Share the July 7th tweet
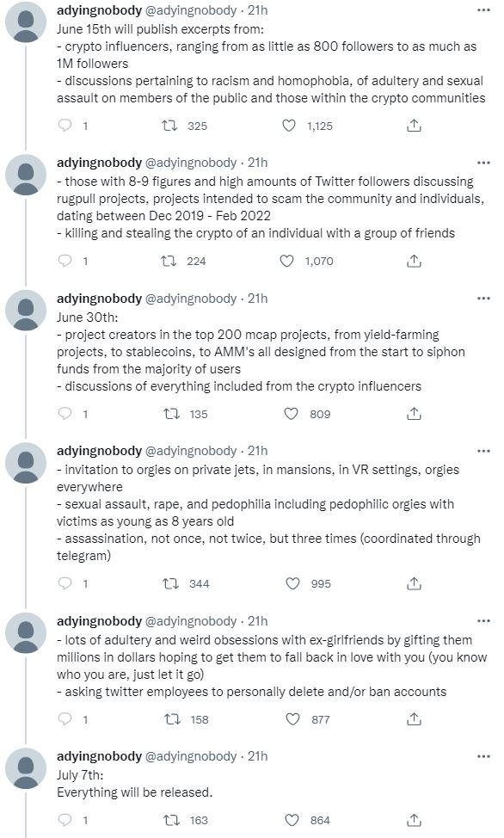Image resolution: width=504 pixels, height=838 pixels. pyautogui.click(x=415, y=820)
